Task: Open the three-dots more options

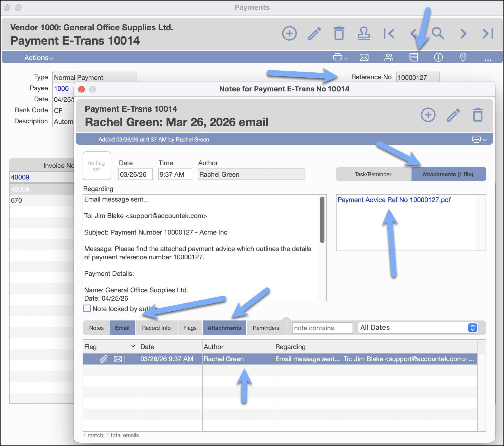Action: (488, 59)
